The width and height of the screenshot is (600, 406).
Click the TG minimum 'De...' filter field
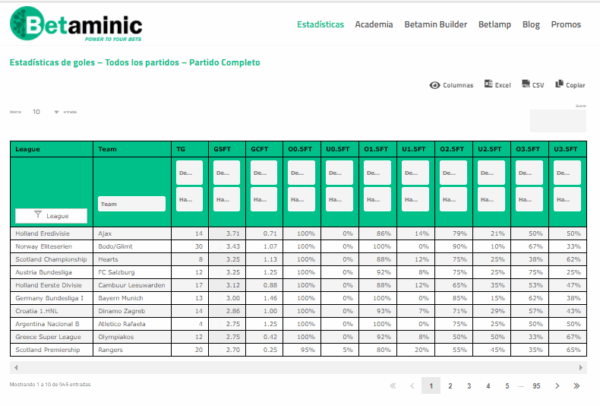189,173
